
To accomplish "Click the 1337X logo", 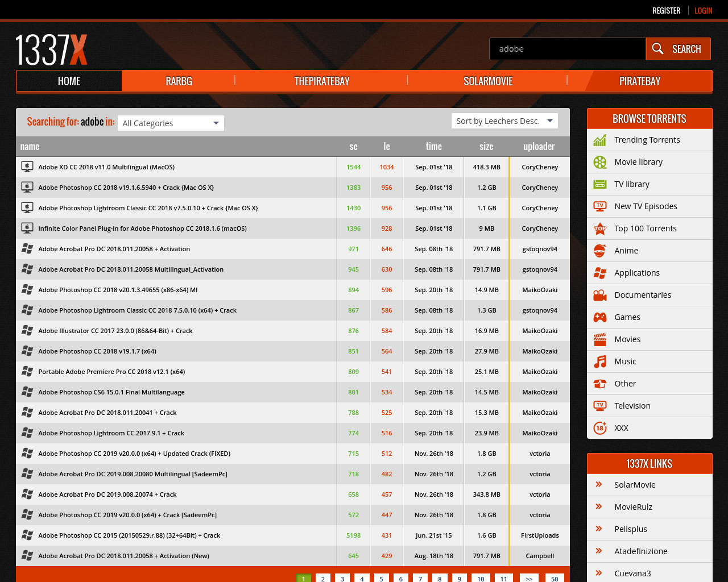I will click(51, 49).
